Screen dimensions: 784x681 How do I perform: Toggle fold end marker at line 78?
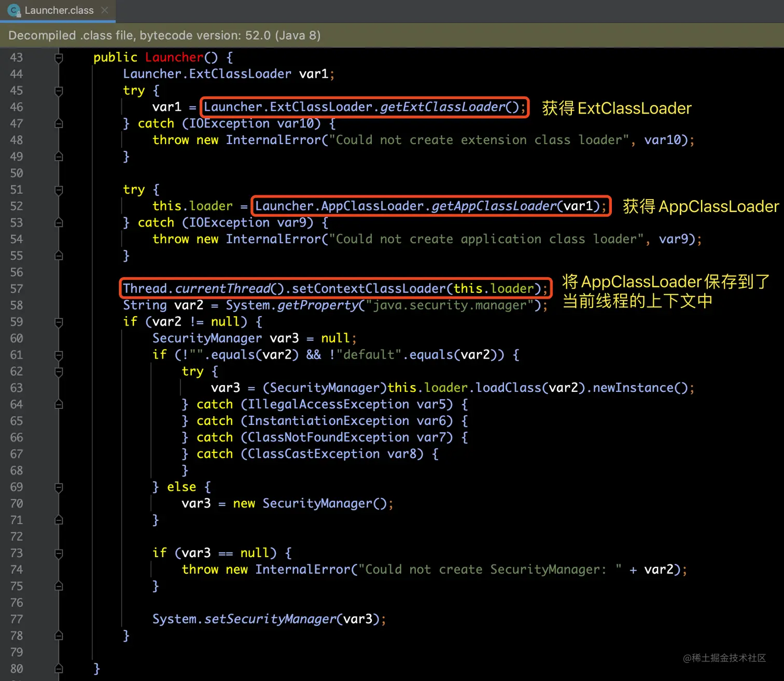click(59, 636)
